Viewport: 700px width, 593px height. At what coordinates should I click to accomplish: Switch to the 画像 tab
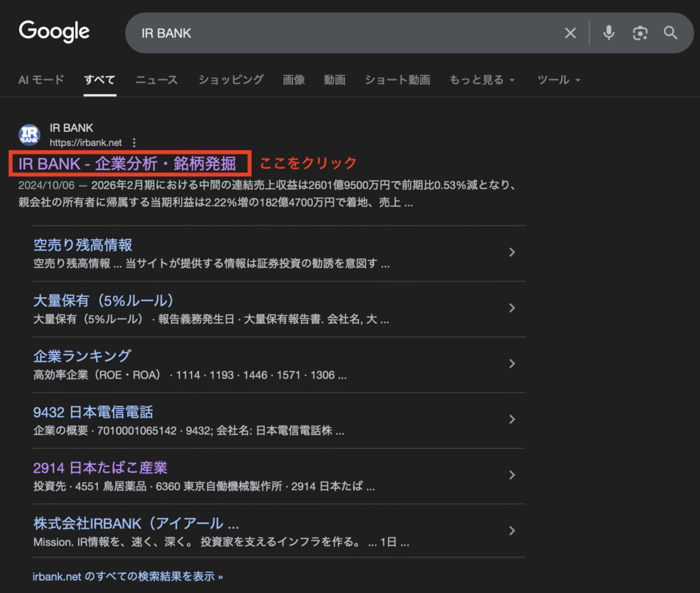[294, 80]
